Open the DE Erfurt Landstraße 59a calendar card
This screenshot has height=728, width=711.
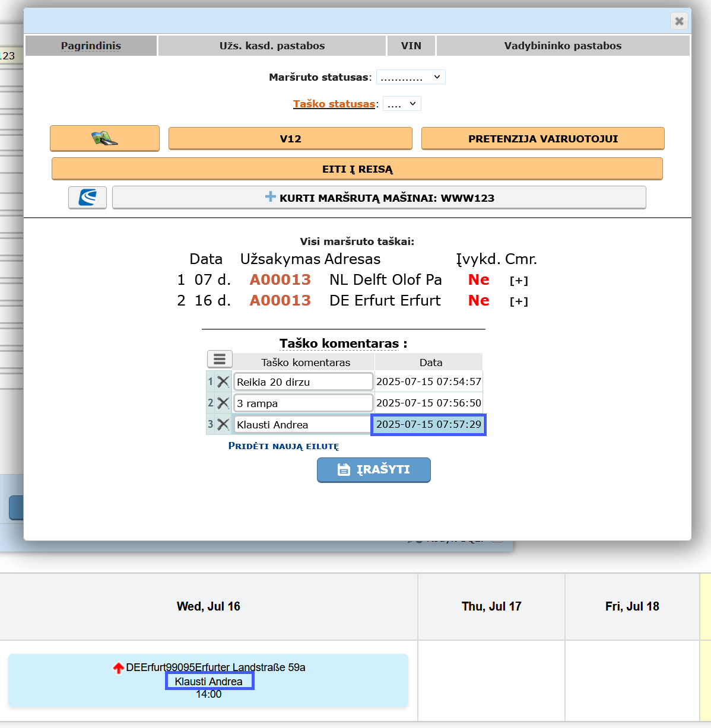tap(208, 681)
